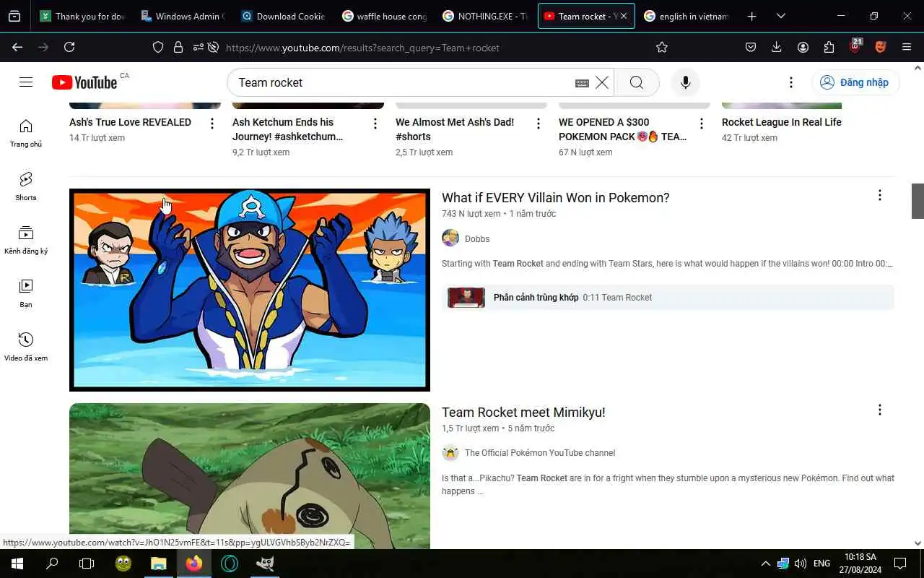The height and width of the screenshot is (578, 924).
Task: Open Ash's True Love REVEALED short
Action: click(x=130, y=122)
